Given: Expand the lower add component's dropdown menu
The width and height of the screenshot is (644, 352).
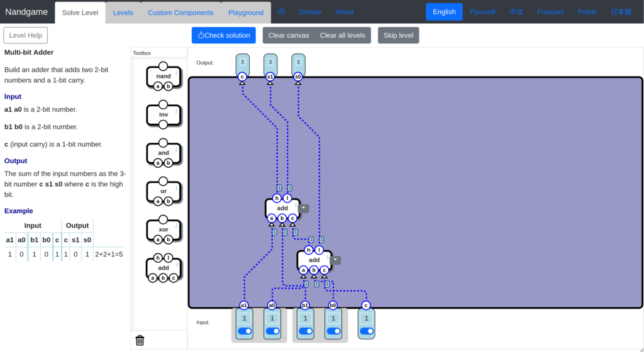Looking at the screenshot, I should tap(335, 260).
